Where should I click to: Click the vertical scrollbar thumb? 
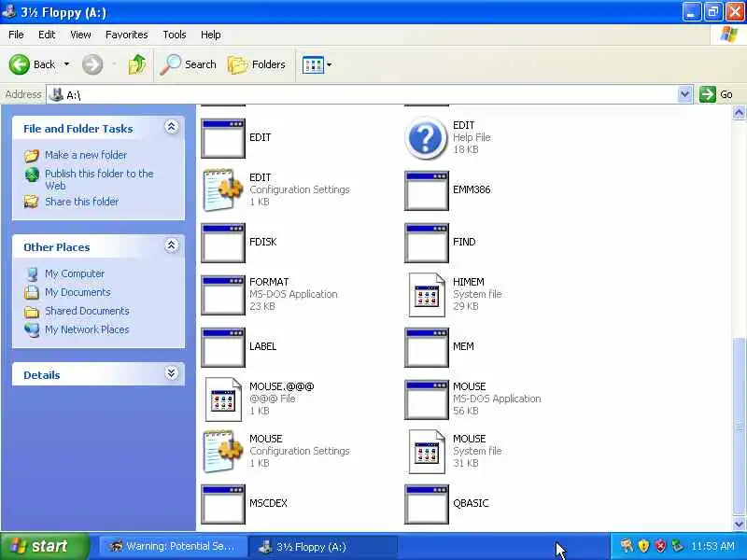[x=739, y=427]
